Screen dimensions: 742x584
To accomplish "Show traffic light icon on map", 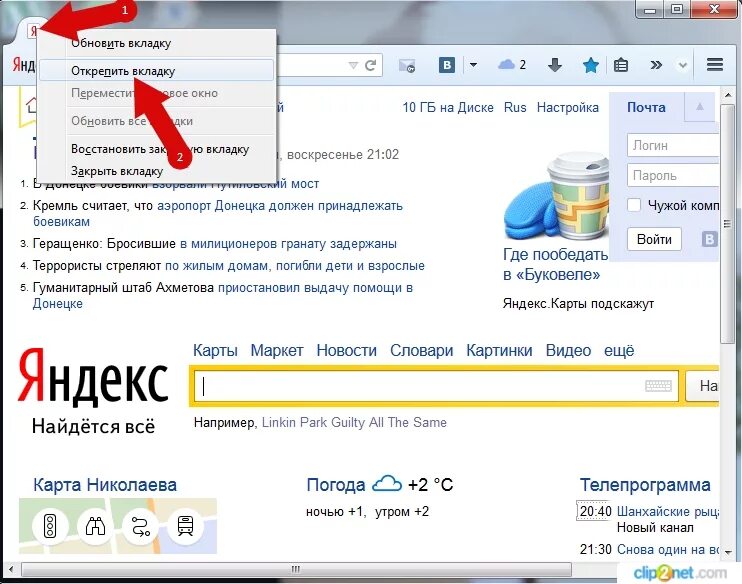I will pos(50,526).
